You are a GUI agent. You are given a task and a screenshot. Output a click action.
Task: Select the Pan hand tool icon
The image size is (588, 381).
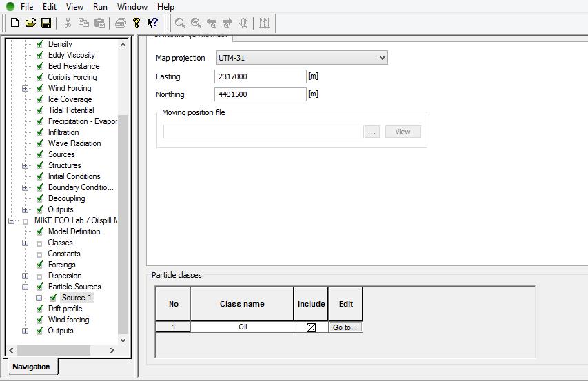pos(243,23)
